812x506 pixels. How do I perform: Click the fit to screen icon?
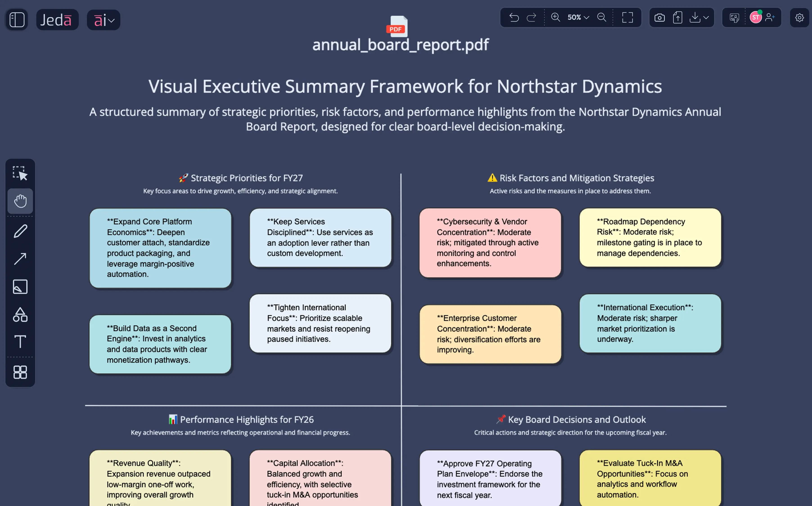627,17
